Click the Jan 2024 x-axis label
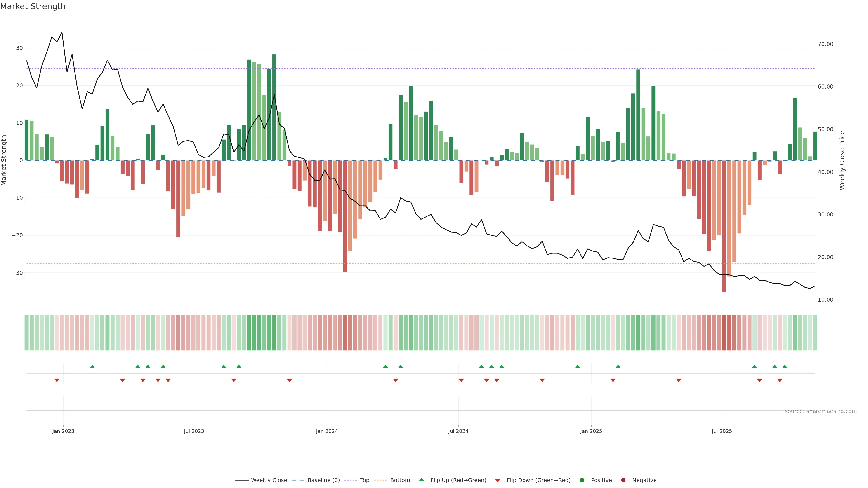The height and width of the screenshot is (488, 868). tap(326, 431)
